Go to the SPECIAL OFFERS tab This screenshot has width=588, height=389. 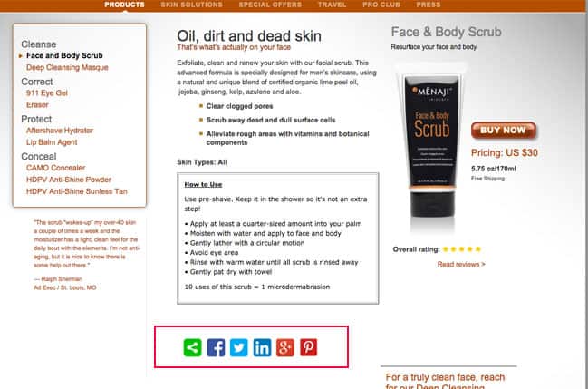270,5
